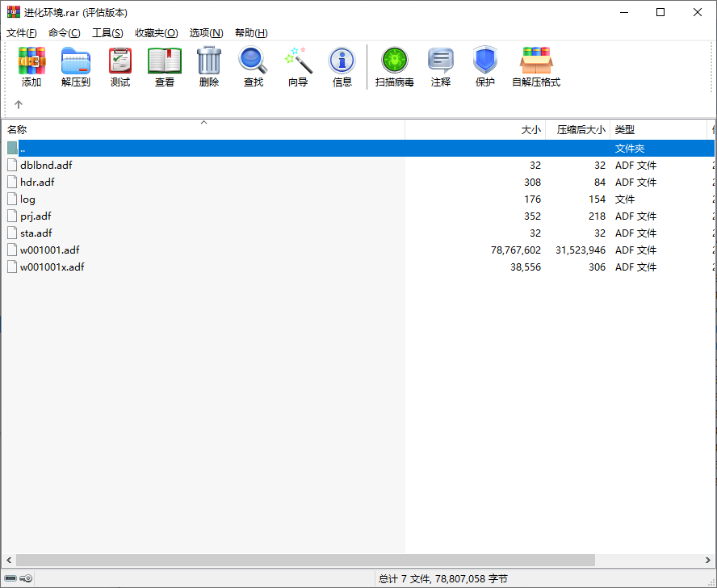Image resolution: width=717 pixels, height=588 pixels.
Task: Select file icon of w001001.adf
Action: 12,250
